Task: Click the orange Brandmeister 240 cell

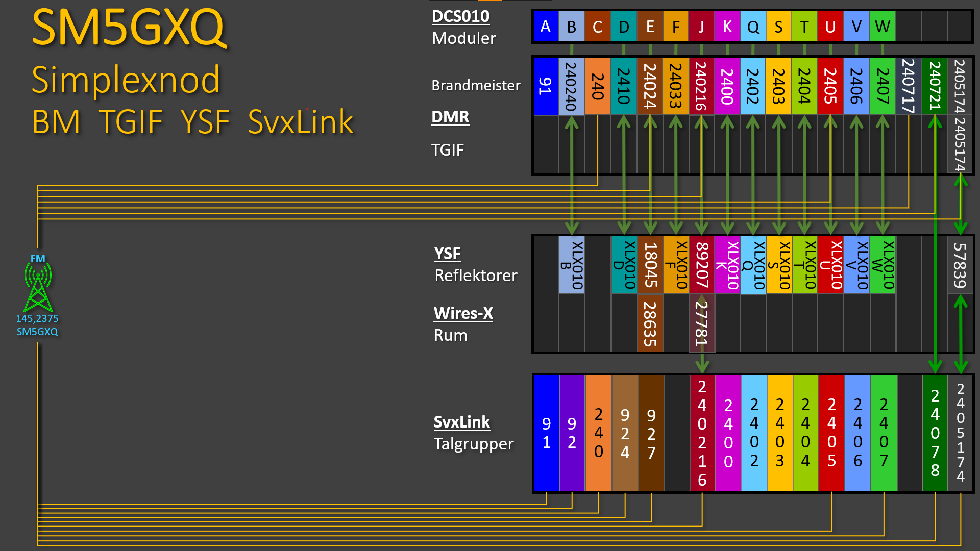Action: click(x=597, y=86)
